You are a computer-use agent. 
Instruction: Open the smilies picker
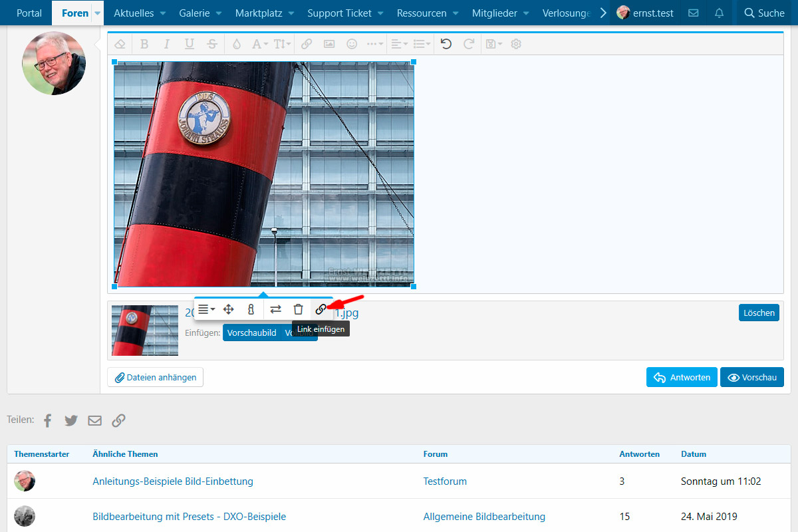click(x=352, y=44)
